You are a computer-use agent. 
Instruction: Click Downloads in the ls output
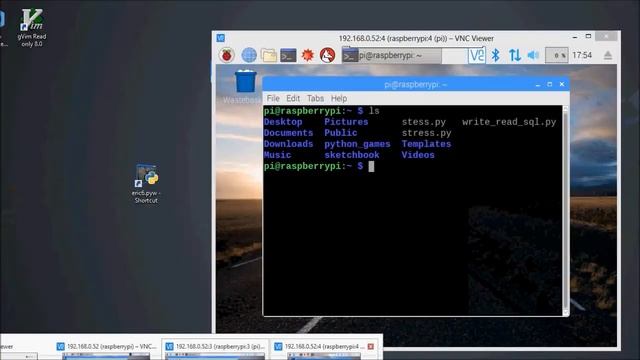[288, 144]
